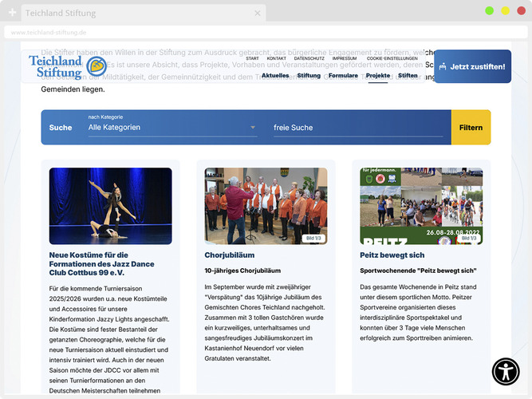The width and height of the screenshot is (532, 399).
Task: Click the text 10-jähriges Chorjubiläum
Action: coord(242,271)
